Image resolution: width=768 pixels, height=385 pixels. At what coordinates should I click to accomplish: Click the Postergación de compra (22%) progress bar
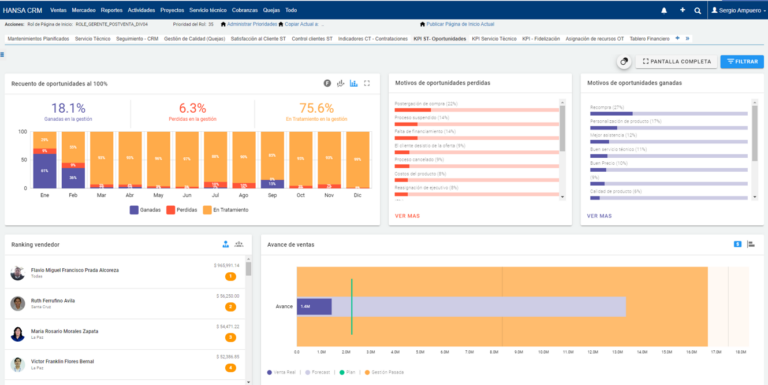(x=477, y=110)
